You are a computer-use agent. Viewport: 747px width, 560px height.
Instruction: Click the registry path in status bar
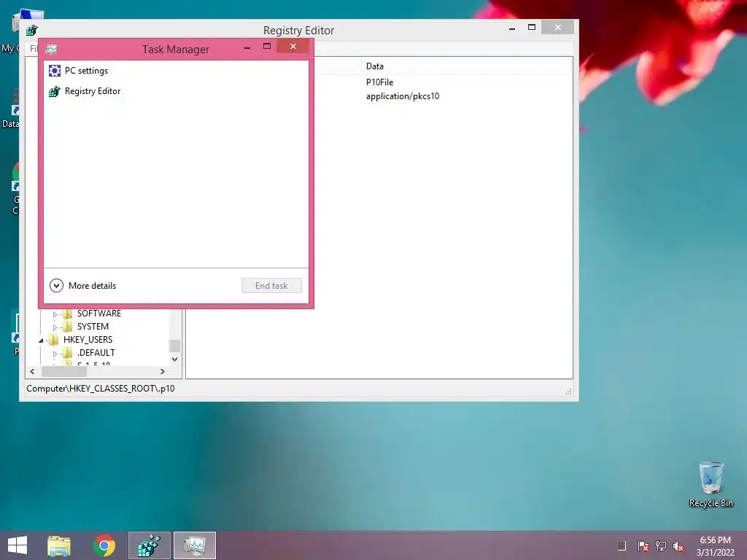point(101,388)
